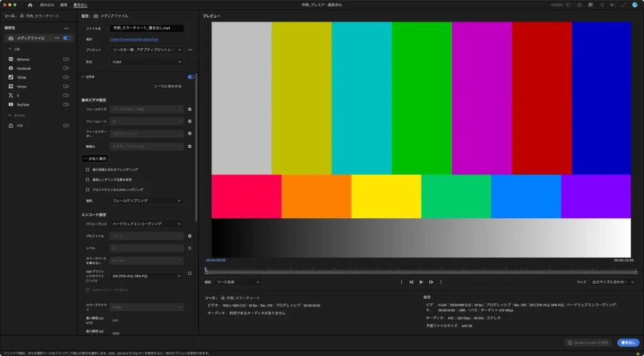Click the ファイル名 input field
The width and height of the screenshot is (644, 356).
click(147, 28)
